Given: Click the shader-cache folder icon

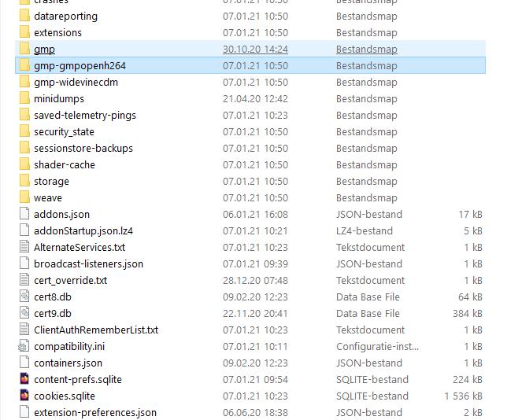Looking at the screenshot, I should (x=24, y=164).
